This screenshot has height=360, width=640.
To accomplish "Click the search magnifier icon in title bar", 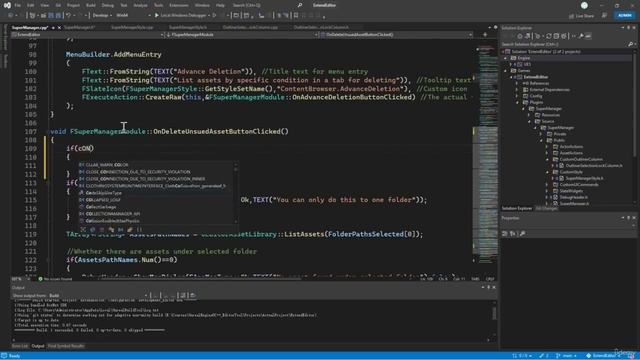I will coord(300,5).
